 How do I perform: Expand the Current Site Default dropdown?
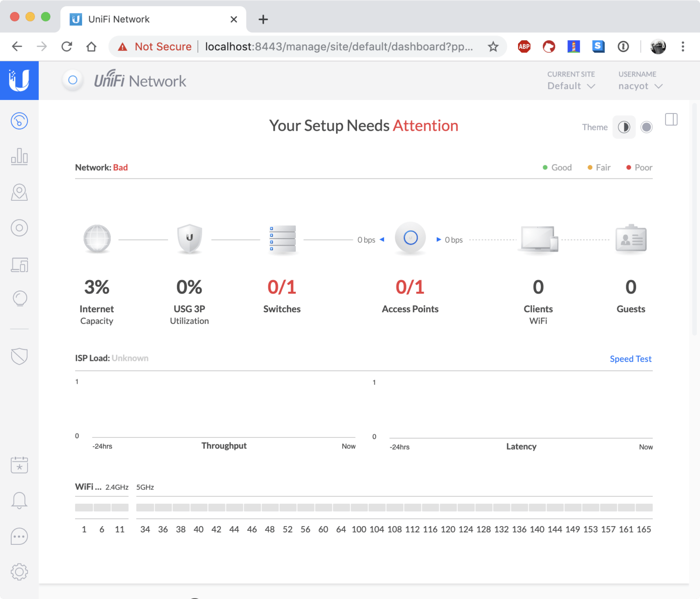click(x=571, y=86)
